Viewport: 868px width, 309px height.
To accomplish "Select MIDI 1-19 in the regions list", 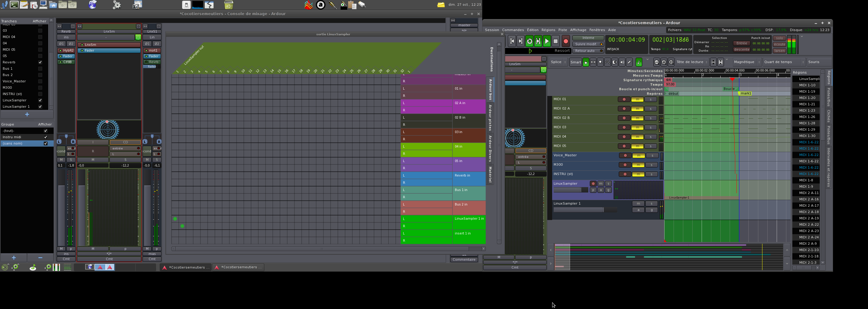I will click(x=807, y=91).
